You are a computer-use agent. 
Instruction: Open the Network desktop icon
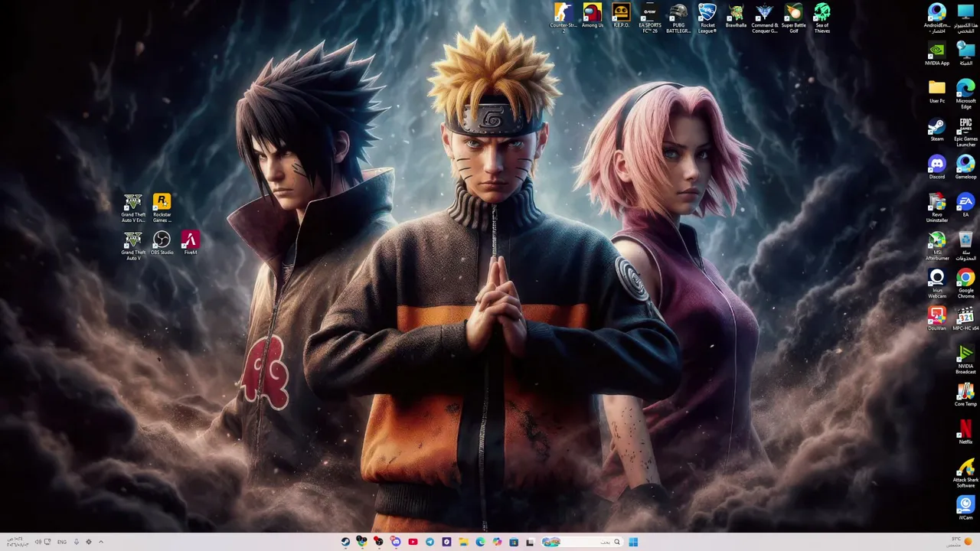(965, 54)
